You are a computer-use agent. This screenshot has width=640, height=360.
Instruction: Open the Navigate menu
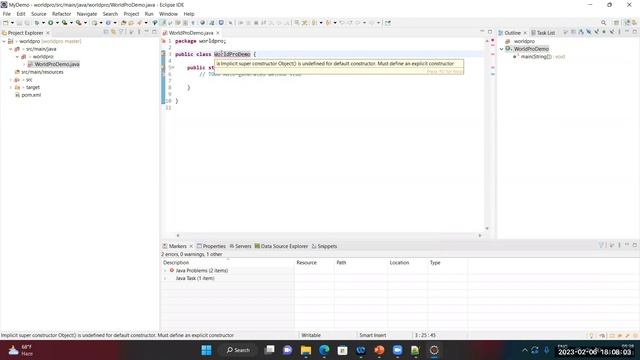(x=87, y=14)
